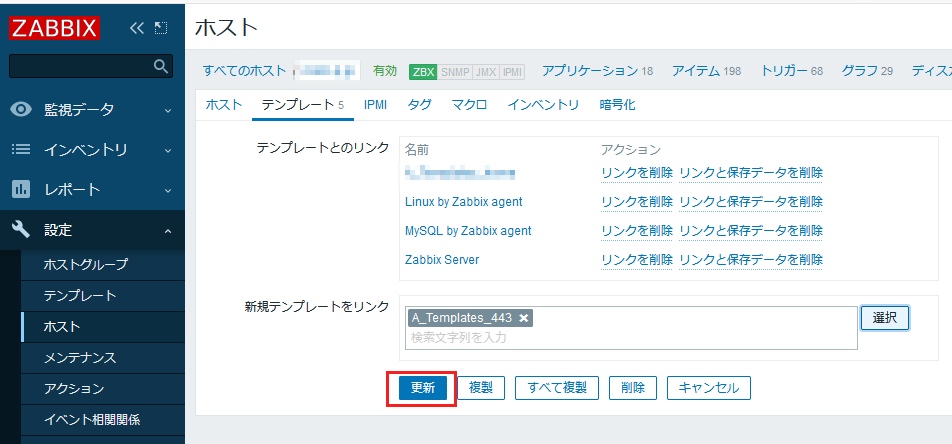Screen dimensions: 952x444
Task: Open イベント相関関係 in the sidebar
Action: (92, 419)
